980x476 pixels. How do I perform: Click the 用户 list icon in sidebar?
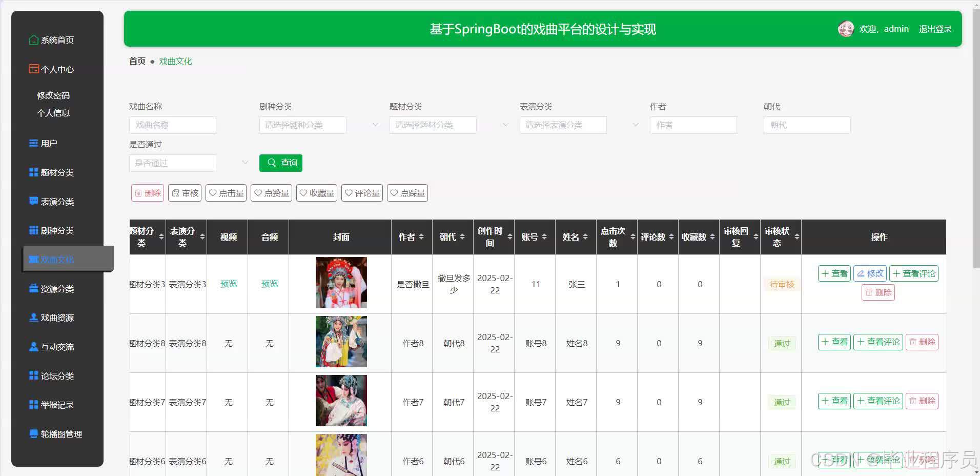click(x=33, y=143)
